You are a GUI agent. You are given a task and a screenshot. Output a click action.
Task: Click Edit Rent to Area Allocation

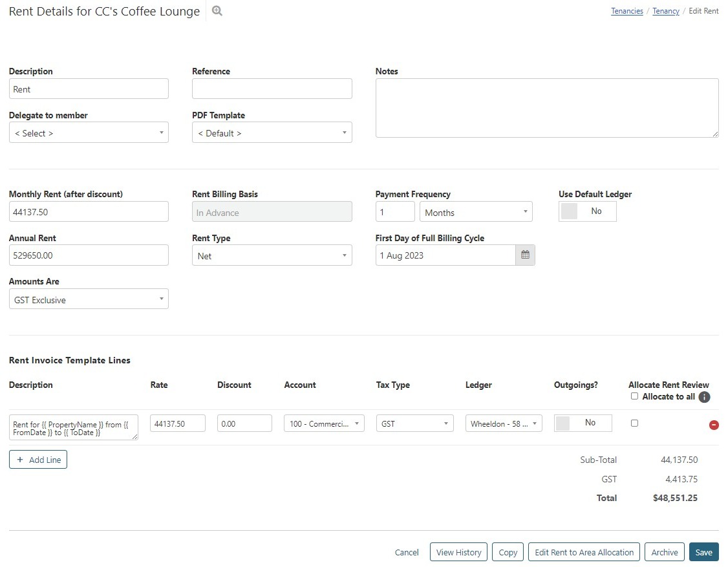[x=583, y=552]
